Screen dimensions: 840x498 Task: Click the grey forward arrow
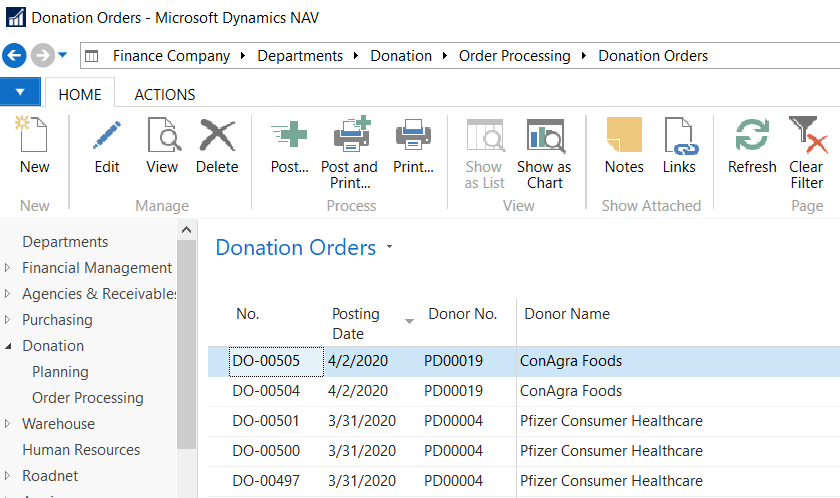point(42,55)
